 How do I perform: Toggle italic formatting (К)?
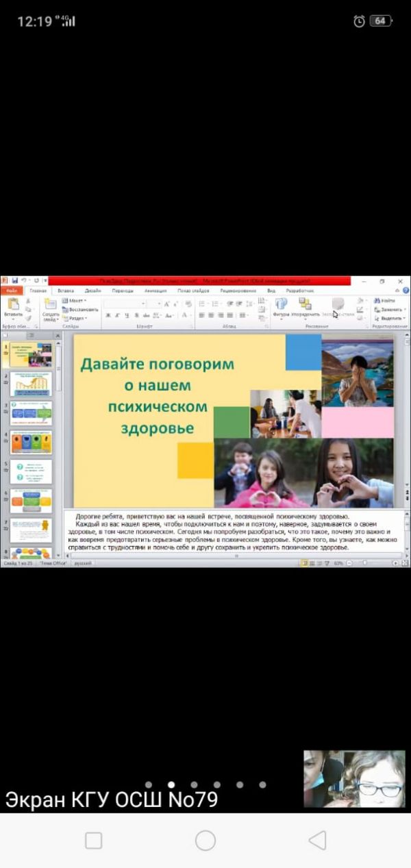pyautogui.click(x=117, y=315)
